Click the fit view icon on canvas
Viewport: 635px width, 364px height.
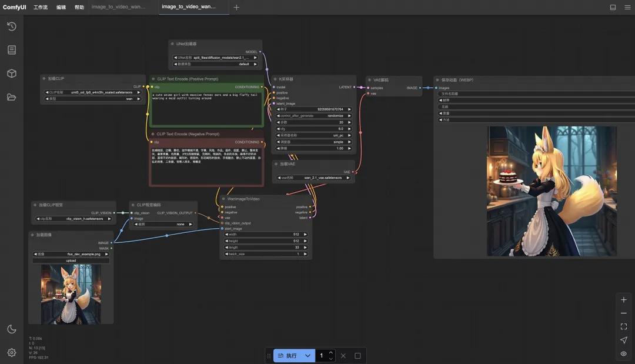[624, 326]
